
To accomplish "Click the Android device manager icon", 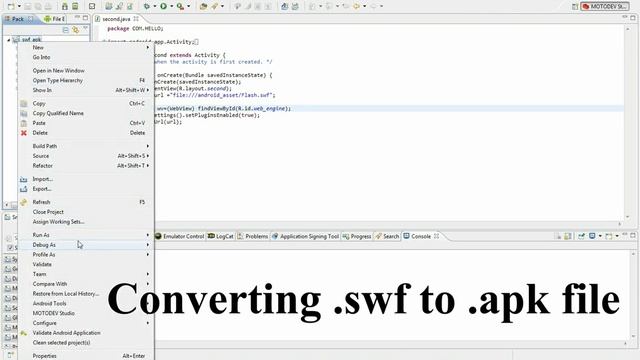I will 75,6.
